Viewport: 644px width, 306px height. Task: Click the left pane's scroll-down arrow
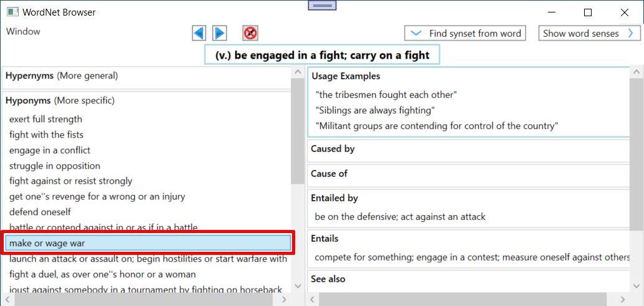pos(298,286)
